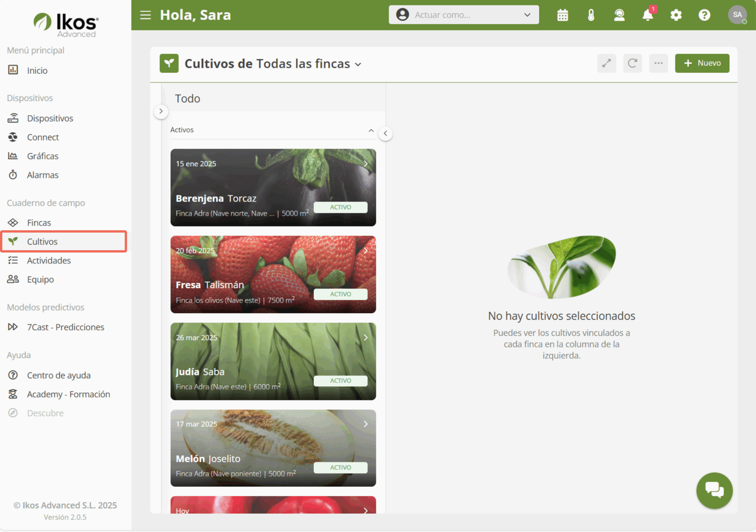Screen dimensions: 756x532
Task: Open the 'Actuar como...' dropdown
Action: coord(464,15)
